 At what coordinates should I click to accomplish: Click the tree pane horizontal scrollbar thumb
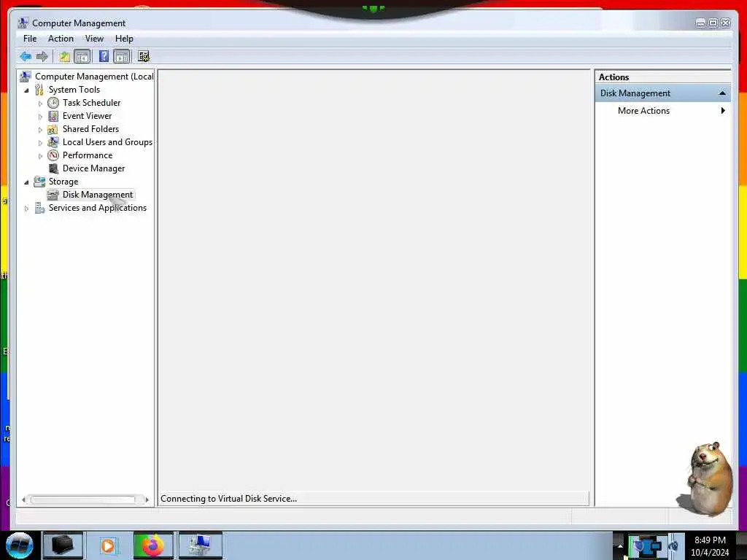coord(83,499)
